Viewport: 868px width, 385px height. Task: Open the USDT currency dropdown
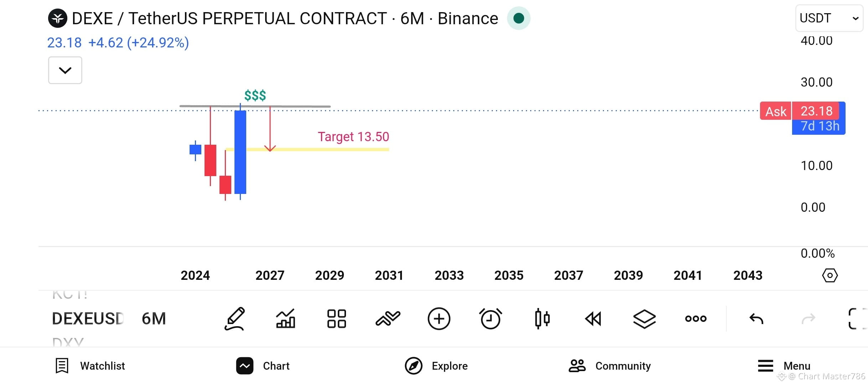[x=829, y=18]
